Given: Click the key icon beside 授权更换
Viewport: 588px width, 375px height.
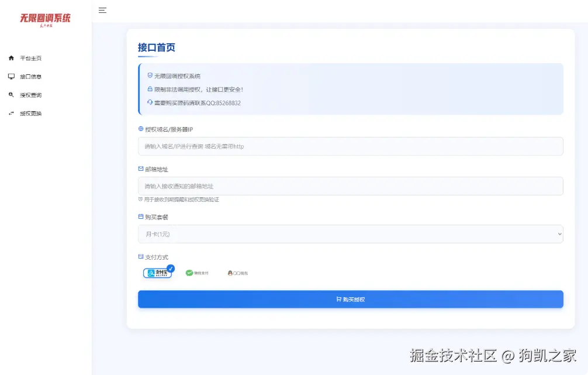Looking at the screenshot, I should (10, 113).
